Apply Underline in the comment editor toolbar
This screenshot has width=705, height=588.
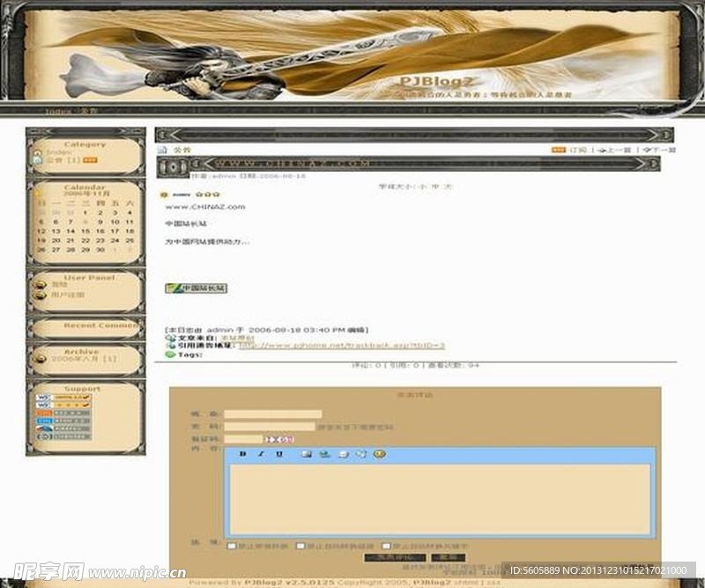279,454
